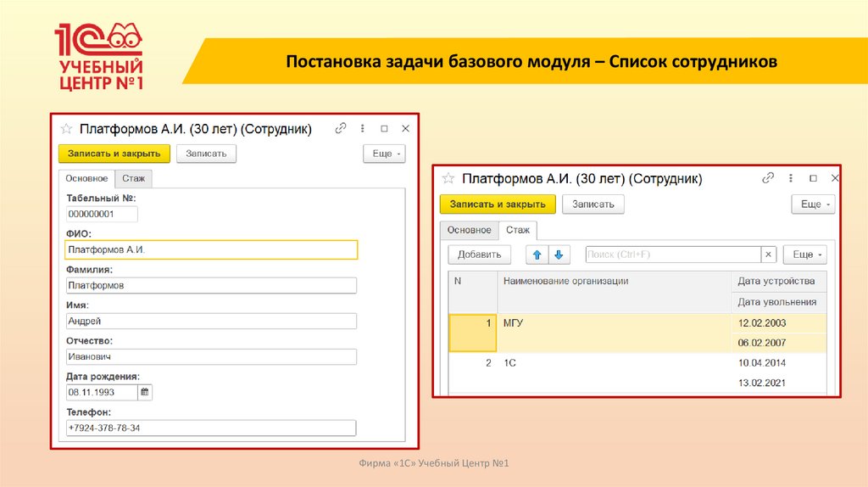Open top 'Еще' dropdown in right window

814,204
